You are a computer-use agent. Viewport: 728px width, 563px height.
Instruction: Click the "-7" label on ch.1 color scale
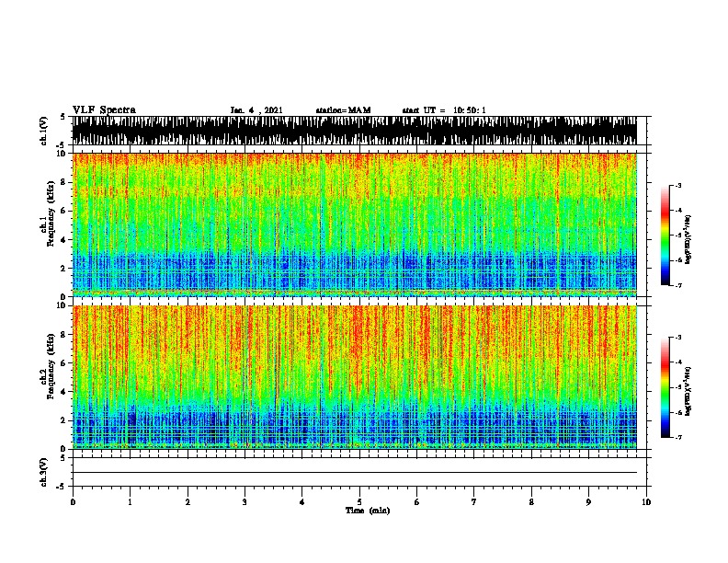[678, 285]
